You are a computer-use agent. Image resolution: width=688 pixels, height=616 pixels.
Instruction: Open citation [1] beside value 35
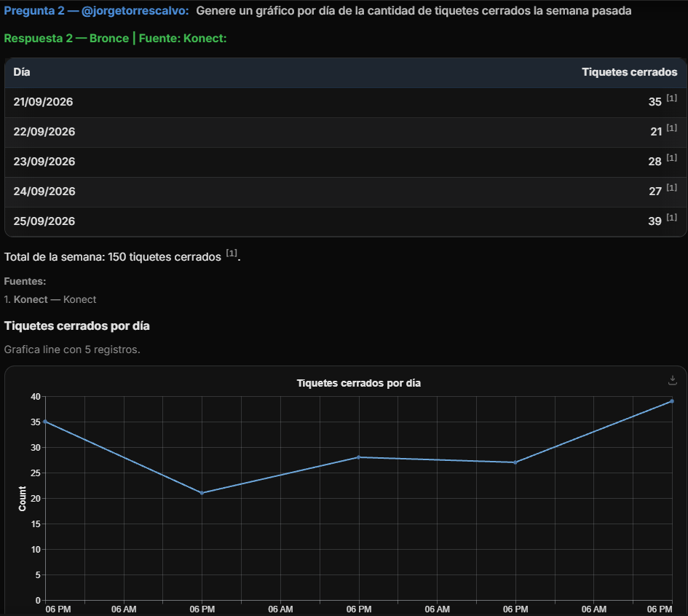tap(671, 98)
